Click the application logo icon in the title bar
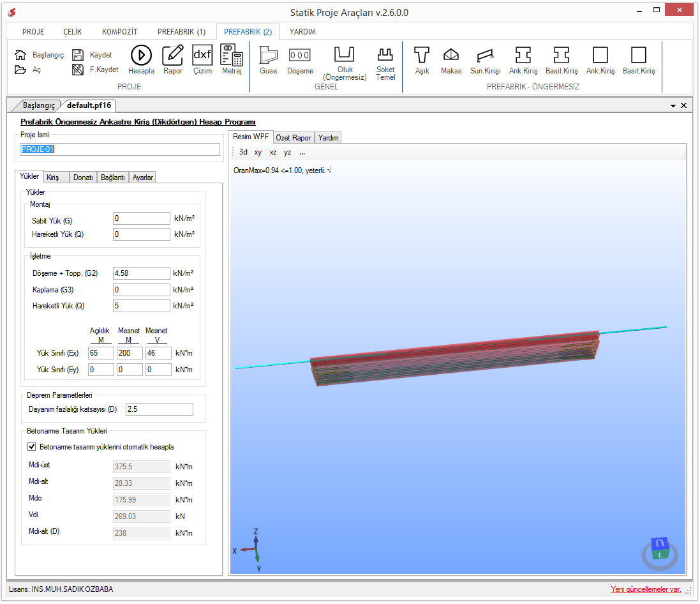Image resolution: width=700 pixels, height=604 pixels. (12, 12)
